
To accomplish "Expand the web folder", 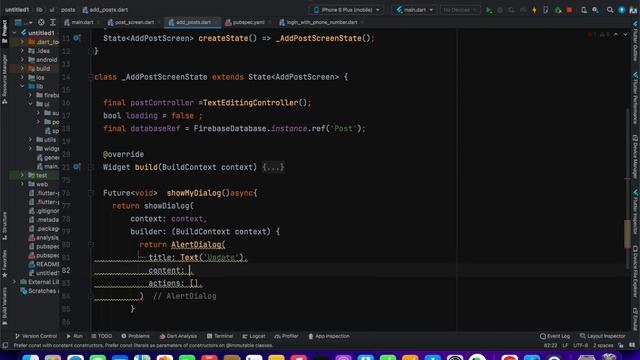I will [22, 184].
